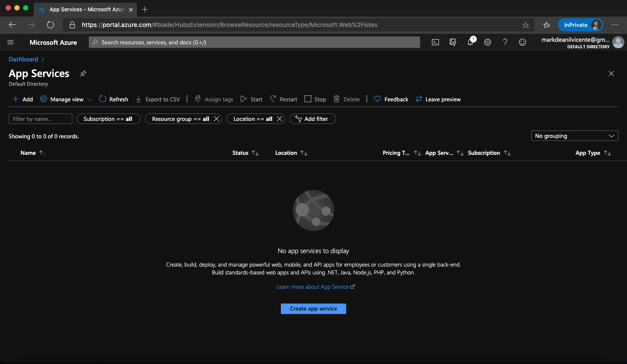Refresh the App Services list

tap(114, 99)
